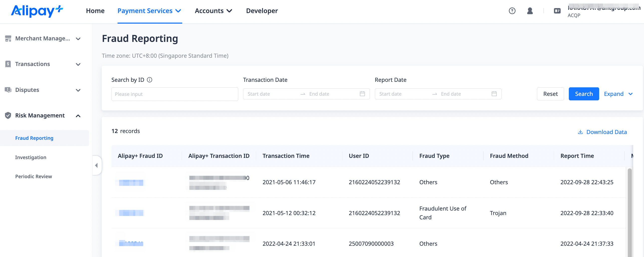The image size is (644, 257).
Task: Open the Accounts dropdown menu
Action: [x=213, y=11]
